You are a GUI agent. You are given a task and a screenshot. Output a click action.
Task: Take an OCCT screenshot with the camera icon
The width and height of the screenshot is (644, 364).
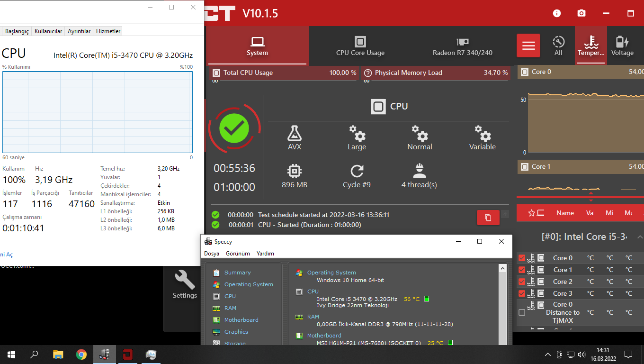pos(581,13)
